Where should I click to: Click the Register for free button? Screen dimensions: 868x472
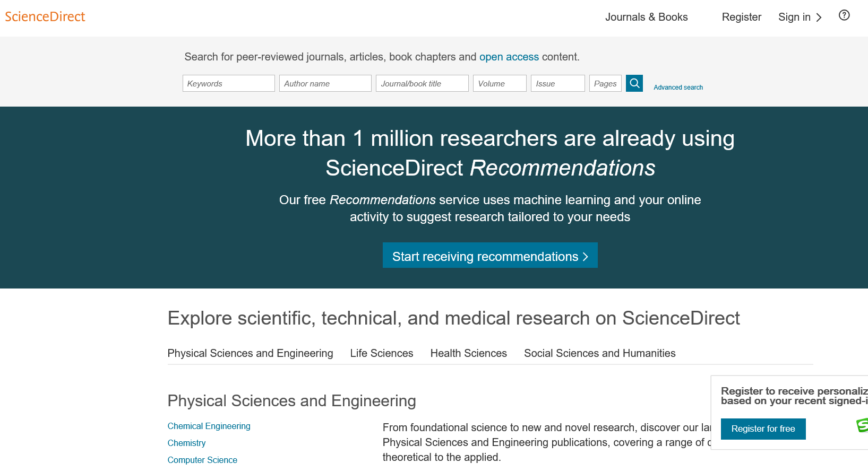tap(763, 429)
